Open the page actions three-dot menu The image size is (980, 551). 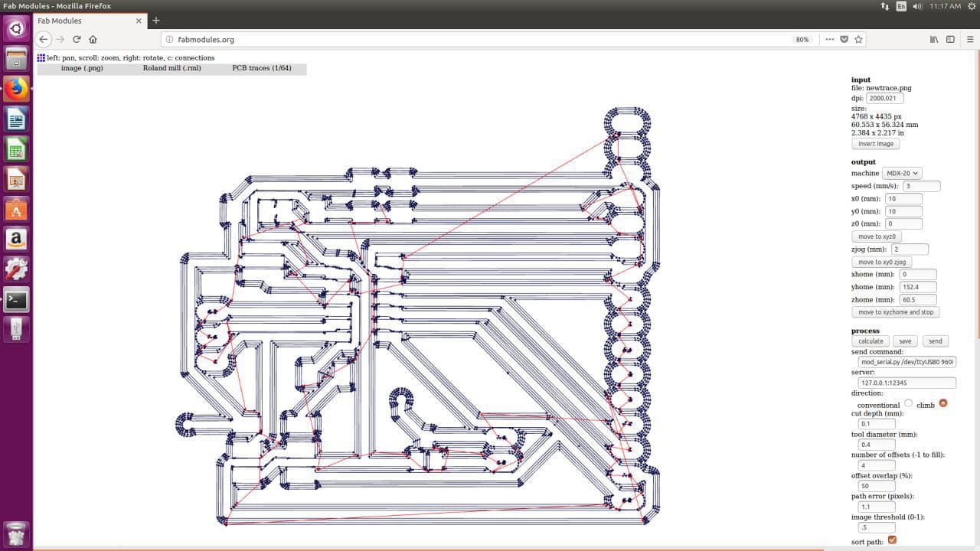(829, 39)
